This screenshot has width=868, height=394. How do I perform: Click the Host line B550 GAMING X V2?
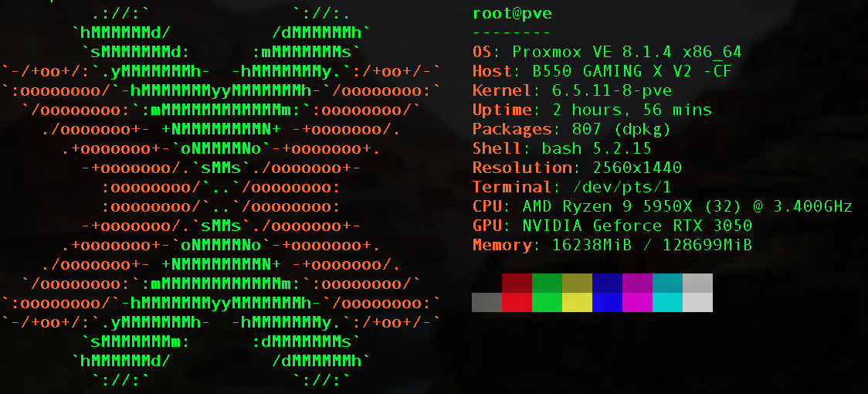[x=602, y=72]
